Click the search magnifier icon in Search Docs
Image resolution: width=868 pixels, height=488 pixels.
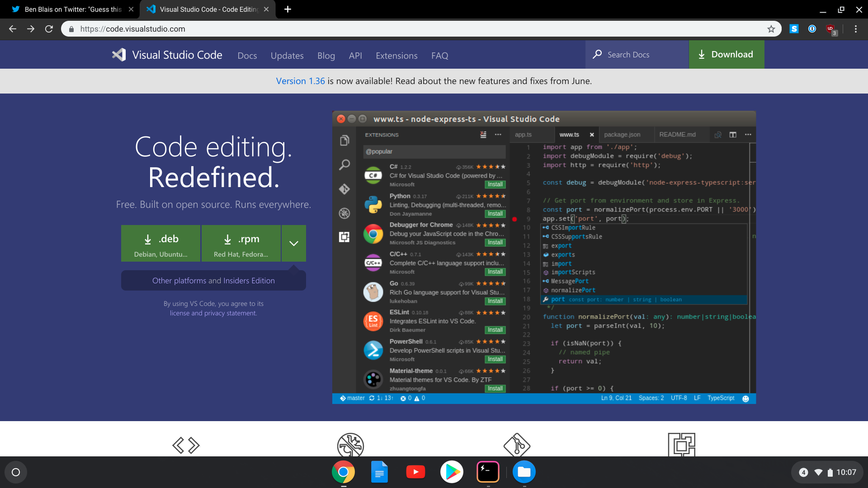597,54
